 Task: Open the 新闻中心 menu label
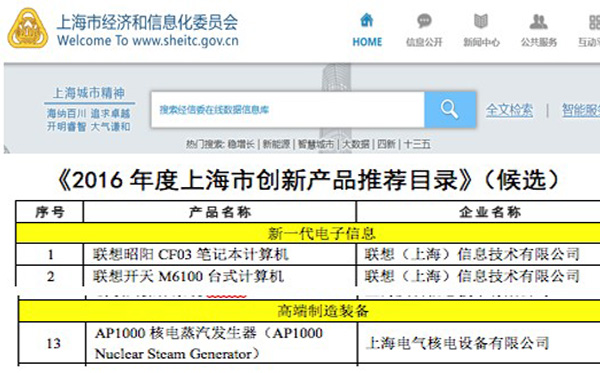pos(481,42)
